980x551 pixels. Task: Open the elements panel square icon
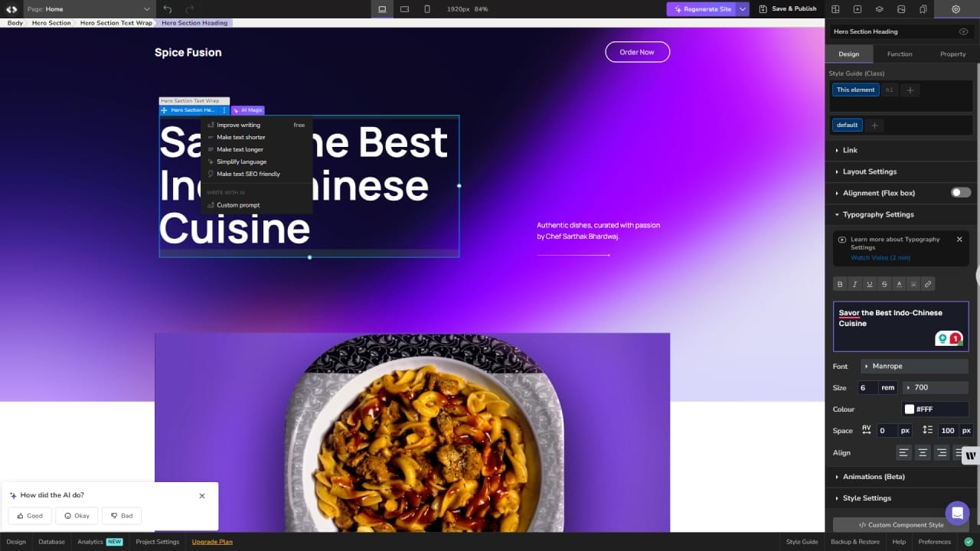click(857, 9)
